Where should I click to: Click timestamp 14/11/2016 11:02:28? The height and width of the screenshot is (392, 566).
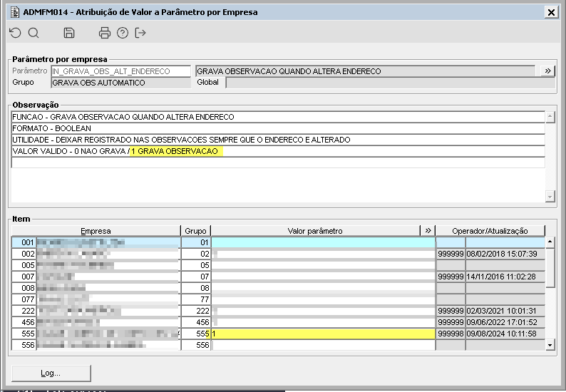point(505,277)
